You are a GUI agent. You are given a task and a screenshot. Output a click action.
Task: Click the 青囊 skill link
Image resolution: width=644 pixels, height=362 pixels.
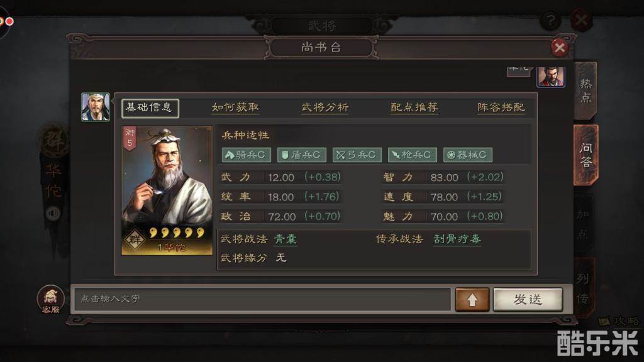286,239
